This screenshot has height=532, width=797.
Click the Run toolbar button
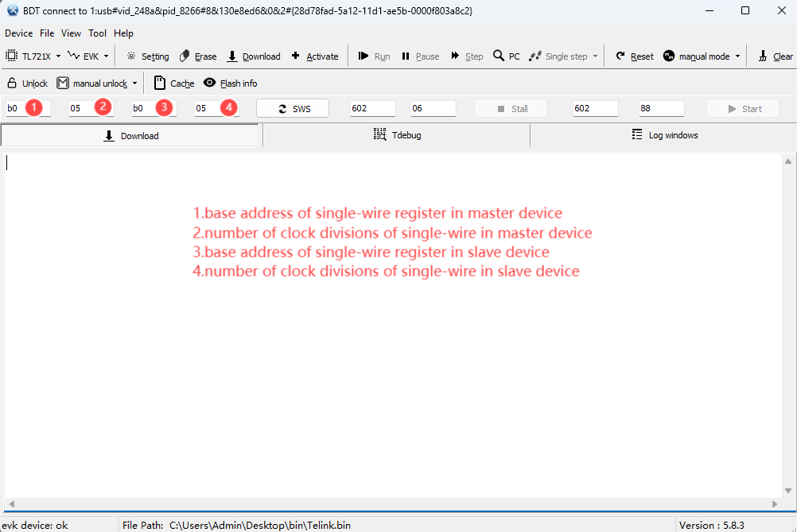(x=374, y=56)
